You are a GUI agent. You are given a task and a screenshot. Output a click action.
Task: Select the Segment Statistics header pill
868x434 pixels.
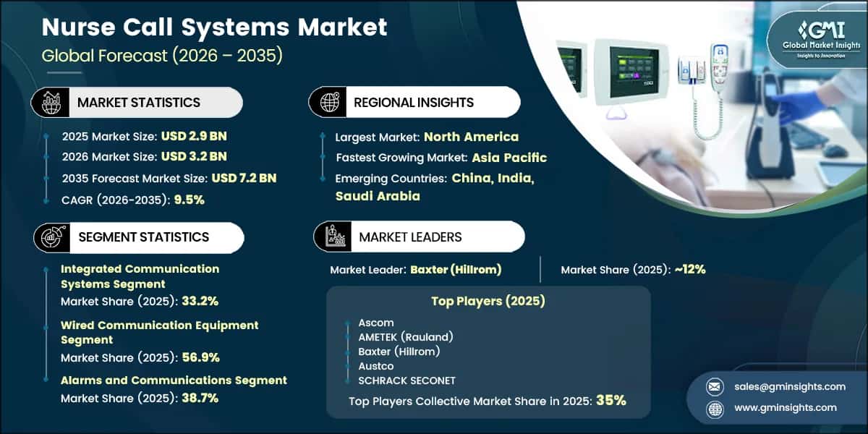[138, 237]
